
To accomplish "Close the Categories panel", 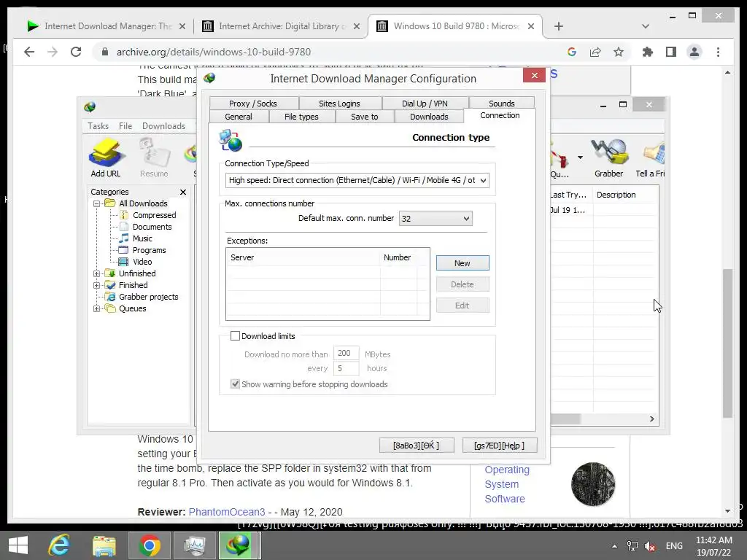I will click(x=183, y=192).
